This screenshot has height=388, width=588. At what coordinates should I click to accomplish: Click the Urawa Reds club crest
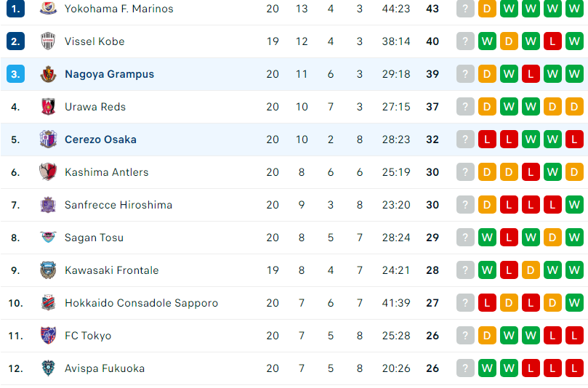tap(49, 107)
